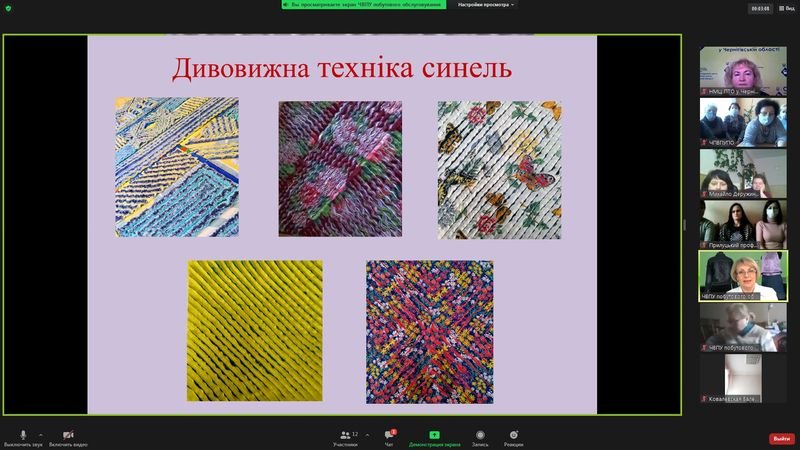
Task: Start recording with the Запись button
Action: coord(480,435)
